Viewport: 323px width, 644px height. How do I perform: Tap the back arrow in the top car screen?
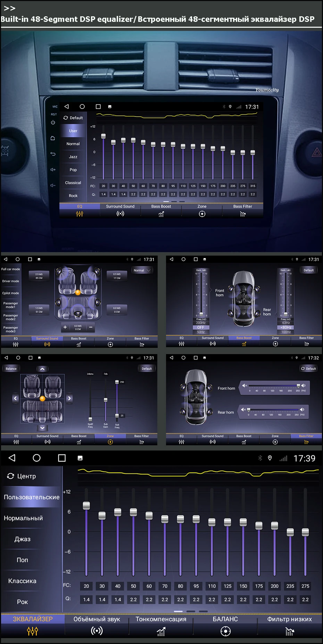coord(67,106)
